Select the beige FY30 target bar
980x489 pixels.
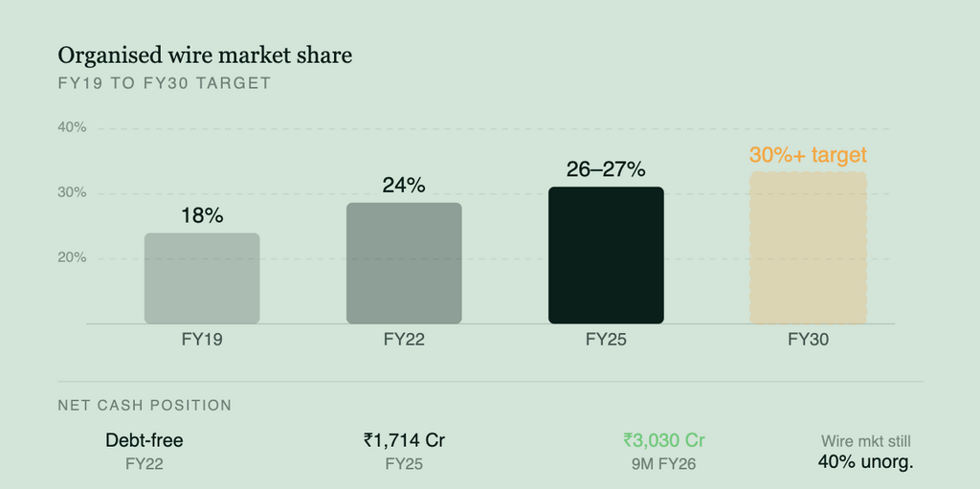click(x=808, y=248)
